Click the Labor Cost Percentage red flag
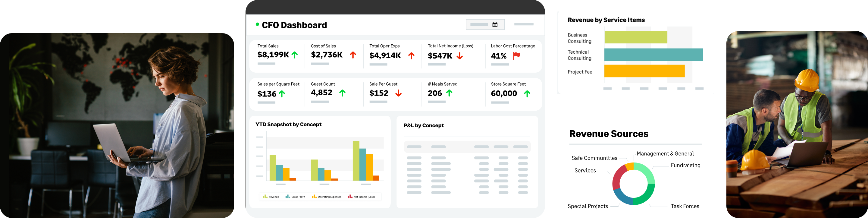The width and height of the screenshot is (868, 218). [x=516, y=56]
